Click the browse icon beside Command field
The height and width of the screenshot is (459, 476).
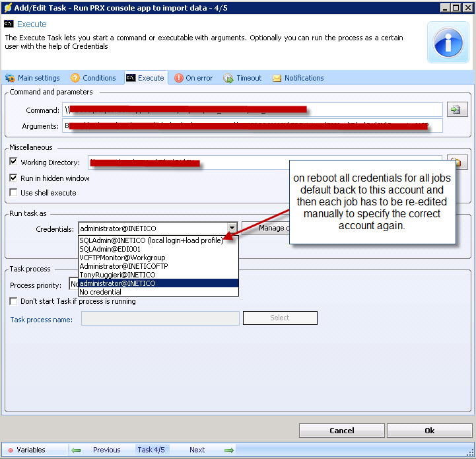(x=457, y=110)
